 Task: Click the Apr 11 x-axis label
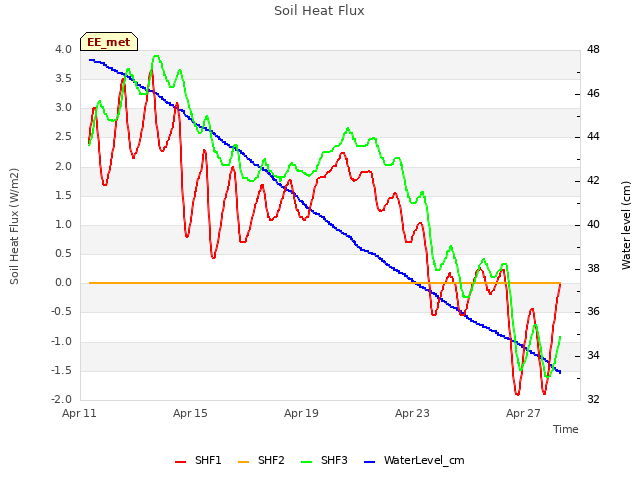tap(79, 413)
